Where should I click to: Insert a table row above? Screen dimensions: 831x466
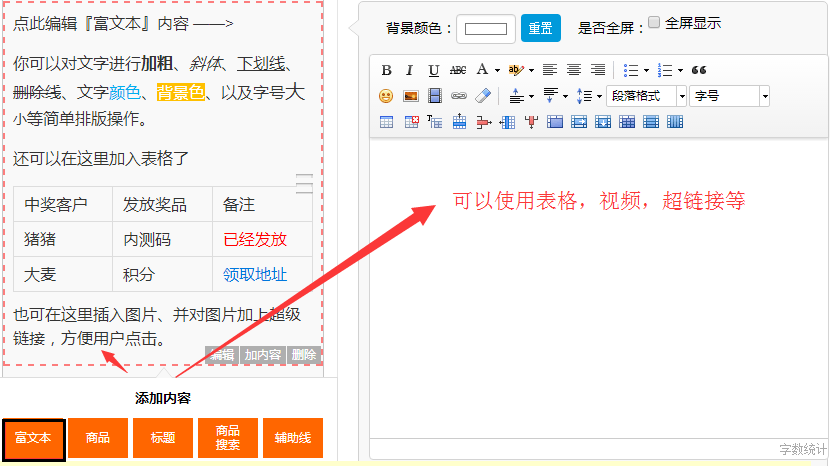pos(459,122)
